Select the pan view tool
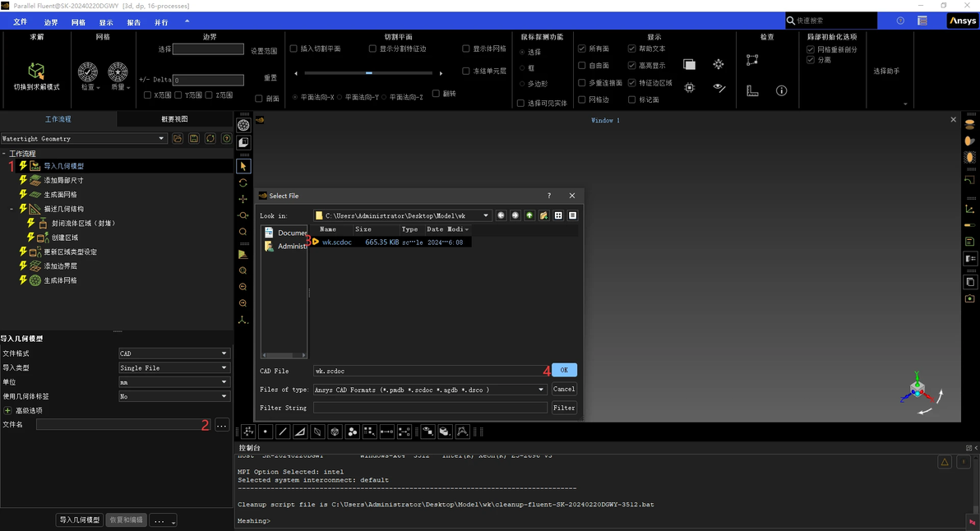 pos(243,199)
